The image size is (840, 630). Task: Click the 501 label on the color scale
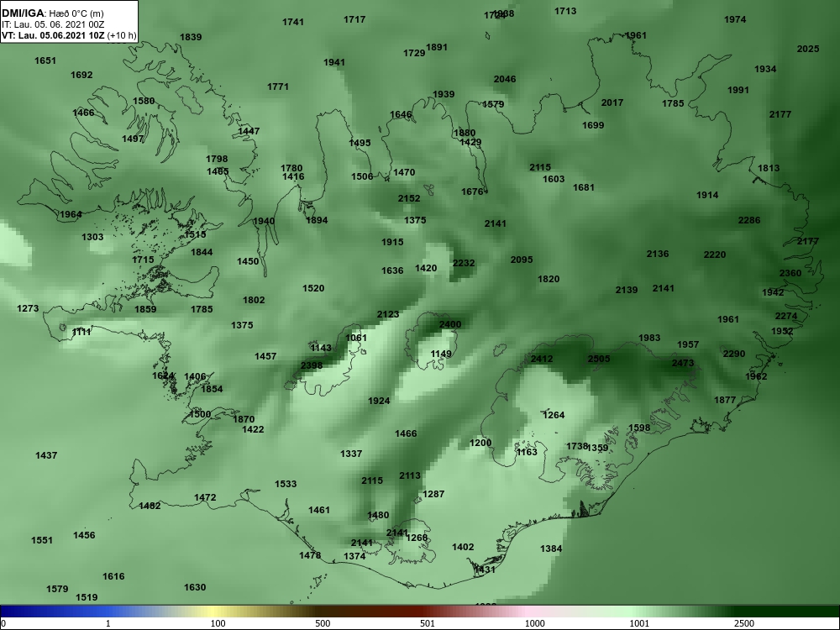tap(428, 623)
